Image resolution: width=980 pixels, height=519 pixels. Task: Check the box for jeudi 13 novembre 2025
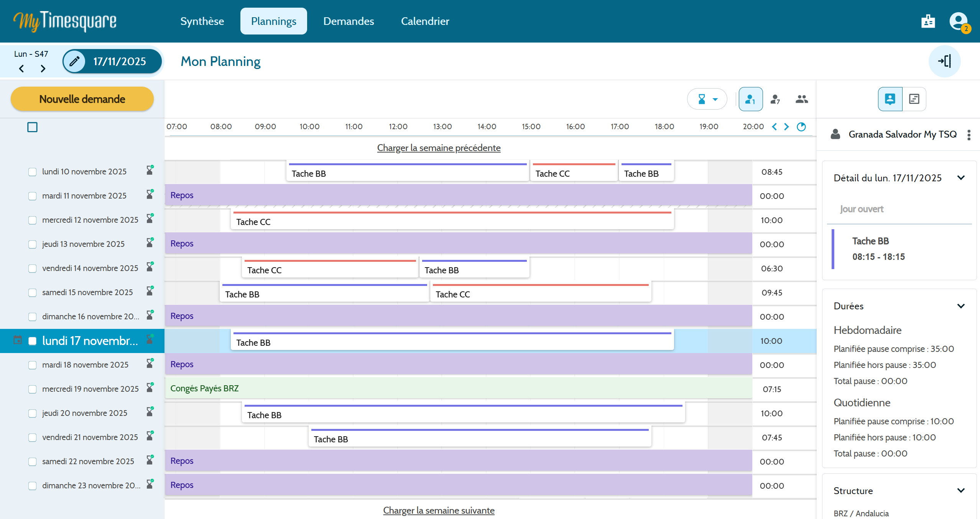(33, 245)
